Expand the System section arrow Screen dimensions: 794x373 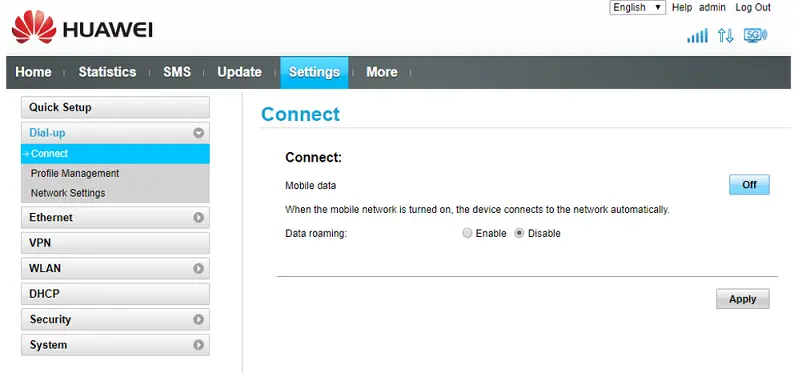point(198,345)
